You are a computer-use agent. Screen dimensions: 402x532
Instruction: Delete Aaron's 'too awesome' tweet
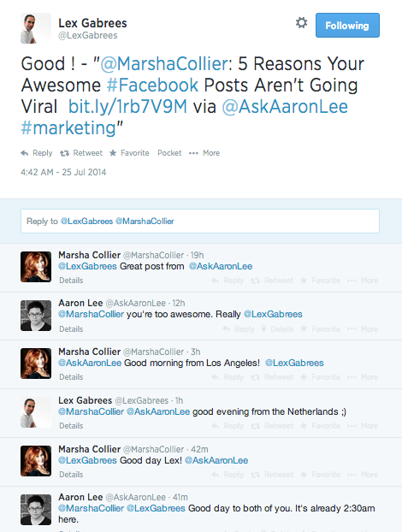click(x=277, y=328)
